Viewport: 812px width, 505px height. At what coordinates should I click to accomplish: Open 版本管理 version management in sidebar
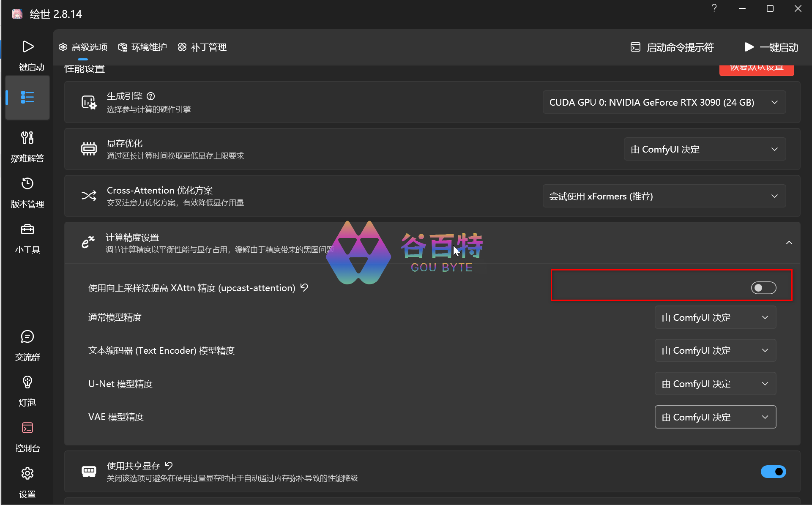(x=27, y=191)
